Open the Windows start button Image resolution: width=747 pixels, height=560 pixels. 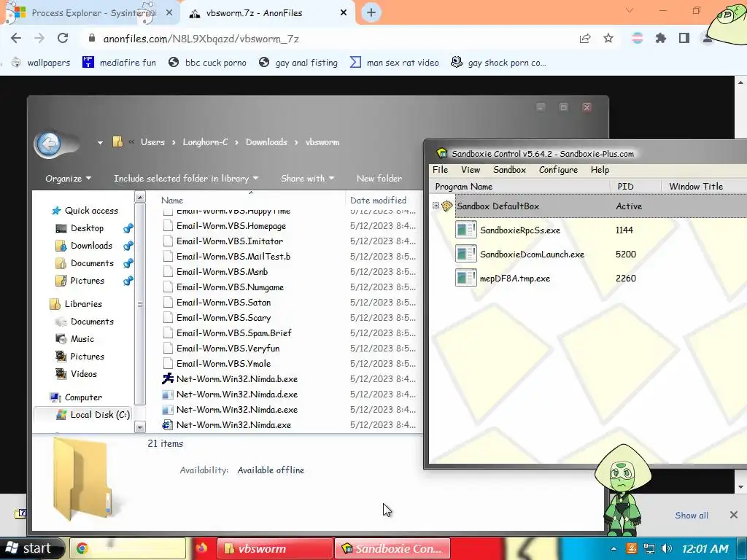(x=31, y=548)
